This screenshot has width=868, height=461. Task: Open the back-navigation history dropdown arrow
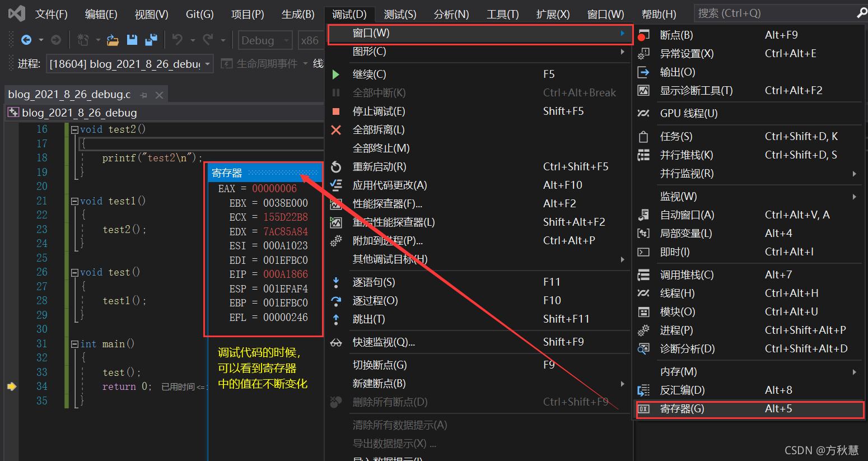(41, 40)
